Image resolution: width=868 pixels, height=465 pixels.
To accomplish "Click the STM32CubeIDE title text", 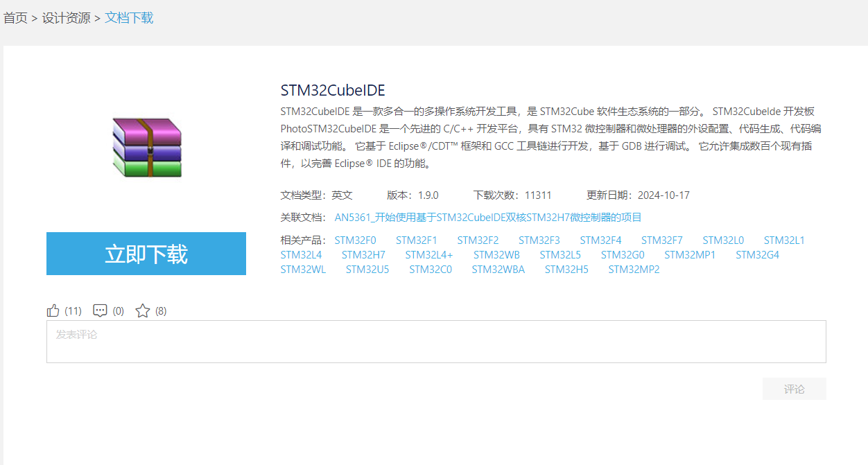I will tap(333, 90).
